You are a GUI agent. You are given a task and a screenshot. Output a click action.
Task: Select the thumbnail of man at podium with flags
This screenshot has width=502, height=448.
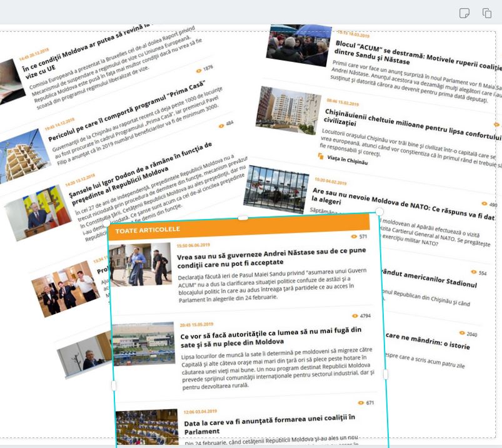[38, 213]
